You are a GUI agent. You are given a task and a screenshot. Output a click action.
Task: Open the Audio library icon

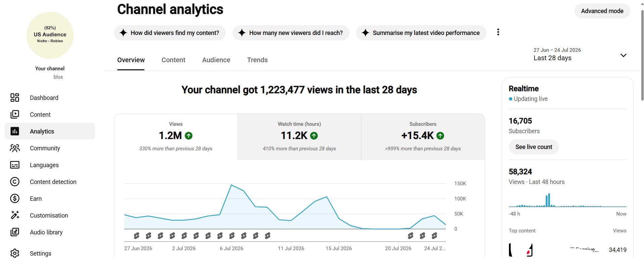15,232
